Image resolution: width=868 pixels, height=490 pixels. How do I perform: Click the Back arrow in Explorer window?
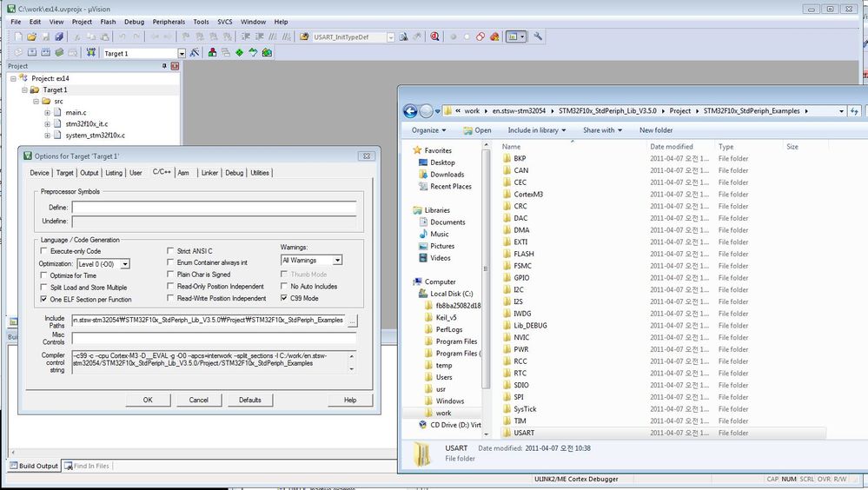[x=410, y=111]
